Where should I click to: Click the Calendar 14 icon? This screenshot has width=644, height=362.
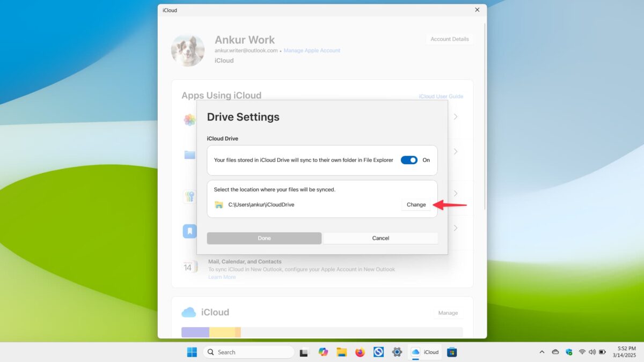(189, 266)
